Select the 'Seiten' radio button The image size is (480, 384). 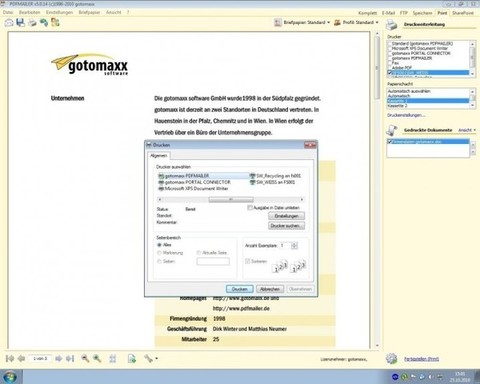pyautogui.click(x=159, y=261)
